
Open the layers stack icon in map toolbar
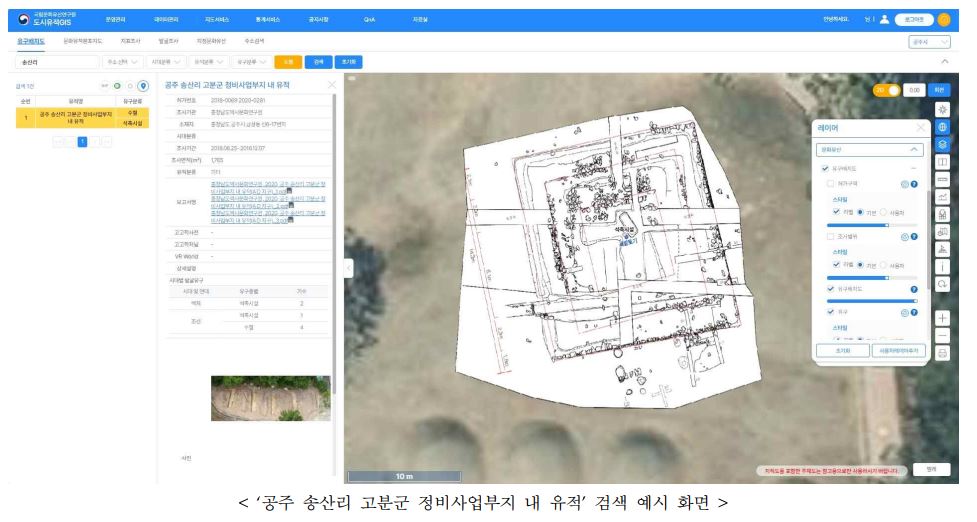(x=942, y=145)
